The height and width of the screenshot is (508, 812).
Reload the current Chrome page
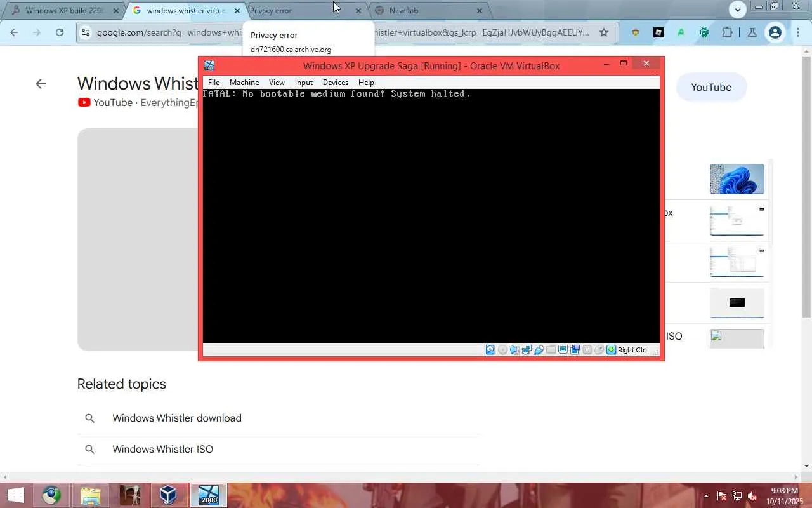(60, 32)
